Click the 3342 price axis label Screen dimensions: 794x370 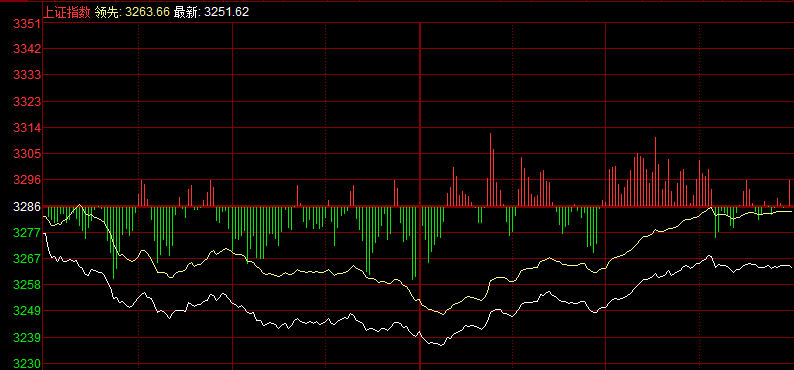coord(28,49)
